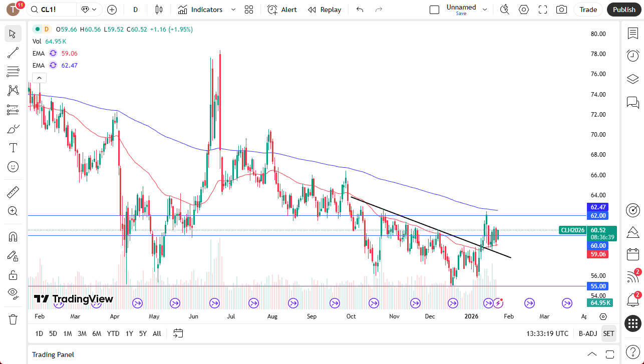Select the 1M time range

pos(67,333)
